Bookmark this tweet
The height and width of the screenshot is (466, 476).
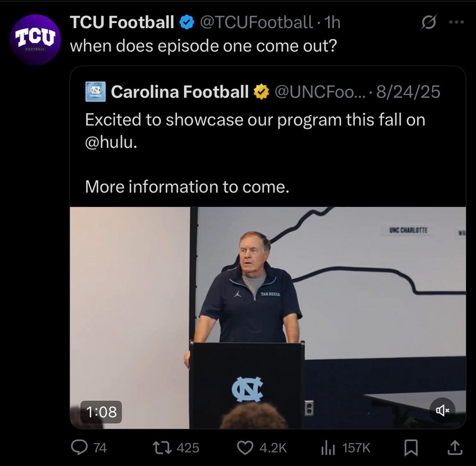tap(411, 447)
